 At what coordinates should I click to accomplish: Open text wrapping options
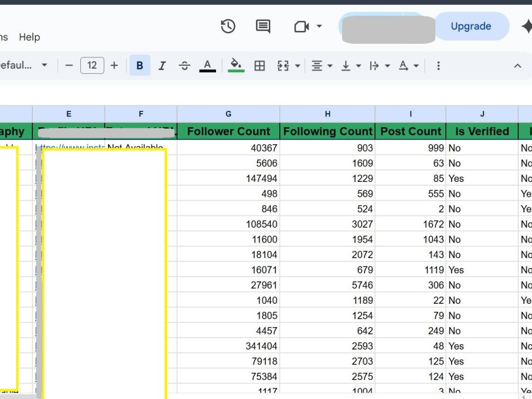pyautogui.click(x=379, y=65)
